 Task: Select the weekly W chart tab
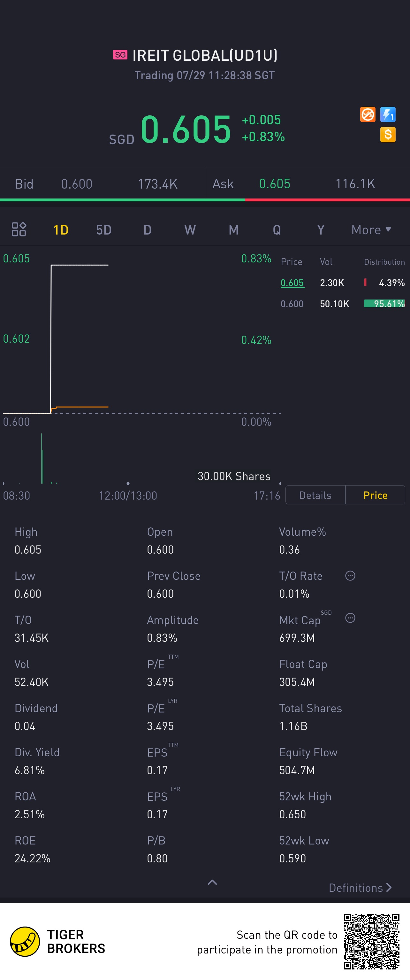coord(190,230)
